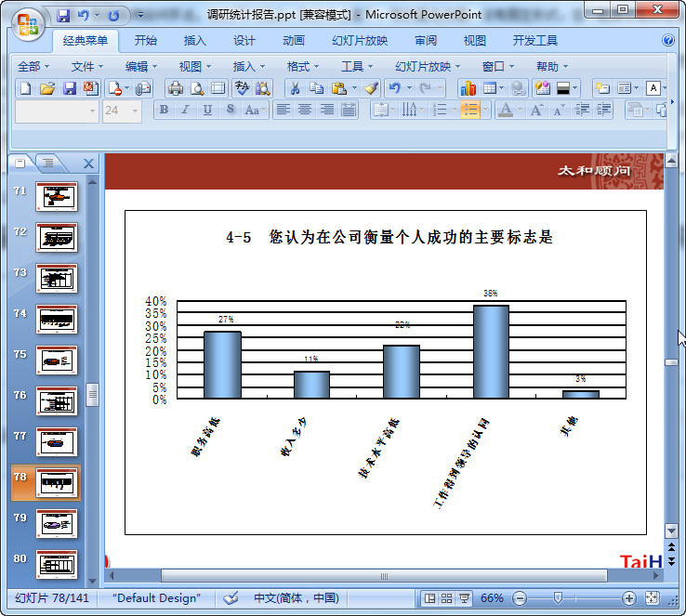Expand the 格式 dropdown menu
This screenshot has width=686, height=616.
(303, 67)
